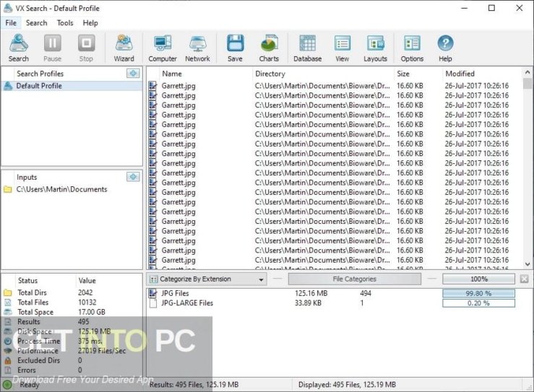Click the Default Profile user icon

[x=8, y=86]
